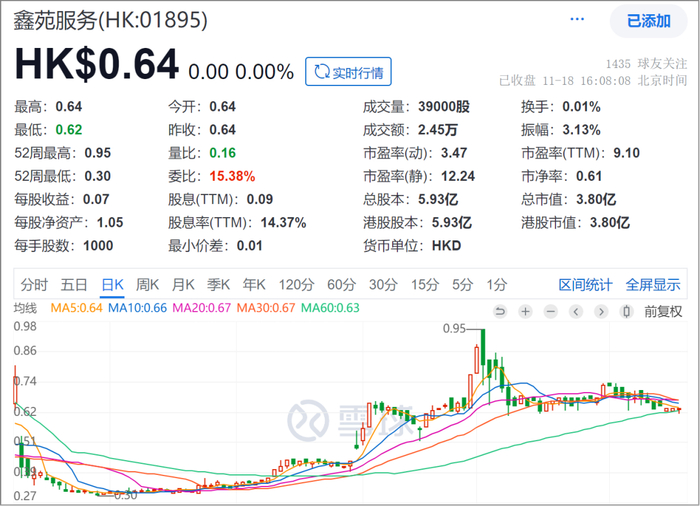Click the 鑫苑服务(HK:01895) stock title
700x506 pixels.
click(110, 20)
